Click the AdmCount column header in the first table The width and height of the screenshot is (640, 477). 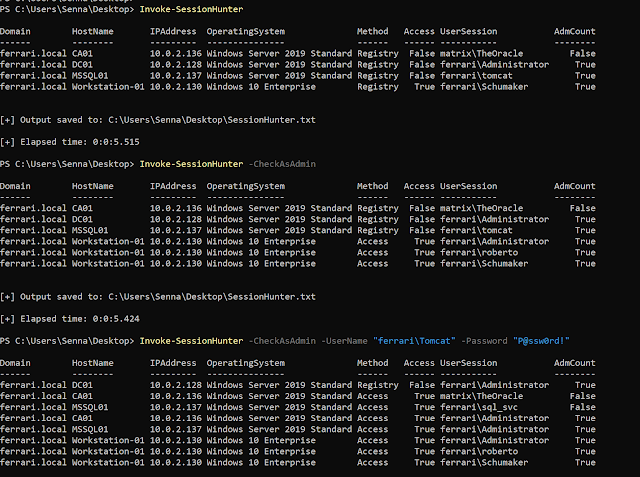[x=575, y=32]
